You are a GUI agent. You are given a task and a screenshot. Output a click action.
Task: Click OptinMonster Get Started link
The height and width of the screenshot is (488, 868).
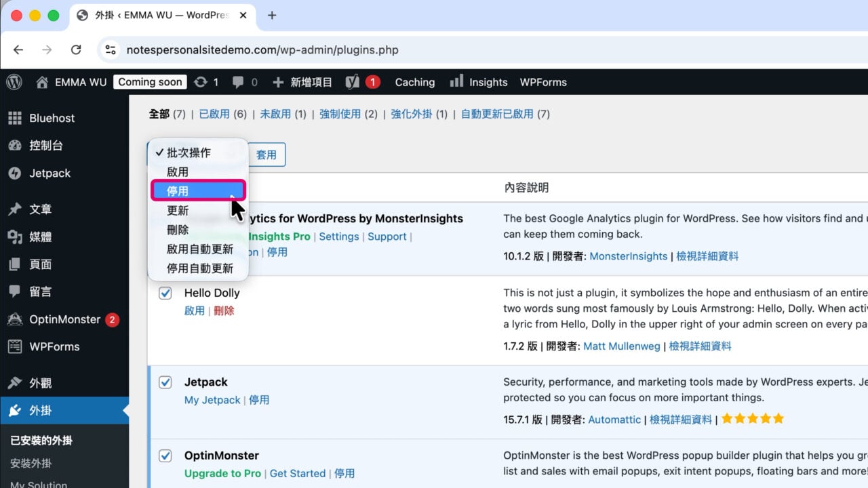pos(298,473)
